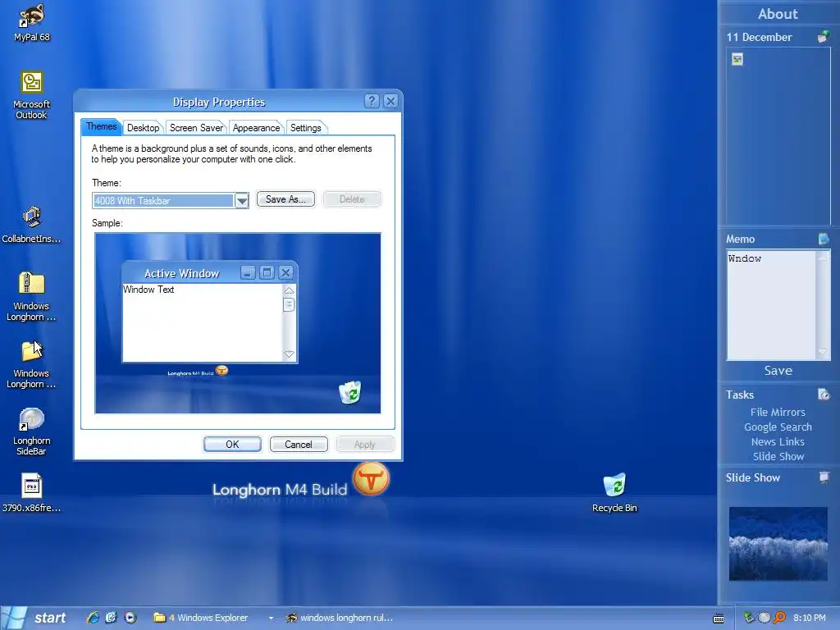Click the disabled Apply button
Image resolution: width=840 pixels, height=630 pixels.
(365, 444)
